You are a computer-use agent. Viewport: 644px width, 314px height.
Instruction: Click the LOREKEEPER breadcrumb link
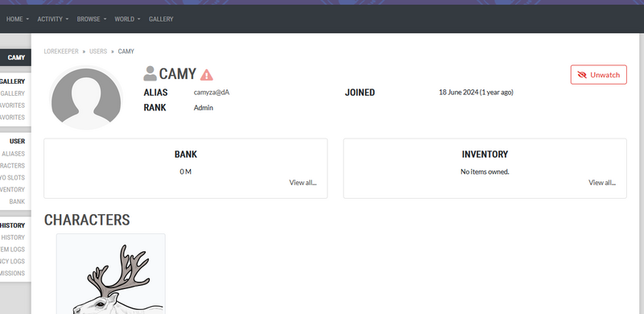(61, 52)
